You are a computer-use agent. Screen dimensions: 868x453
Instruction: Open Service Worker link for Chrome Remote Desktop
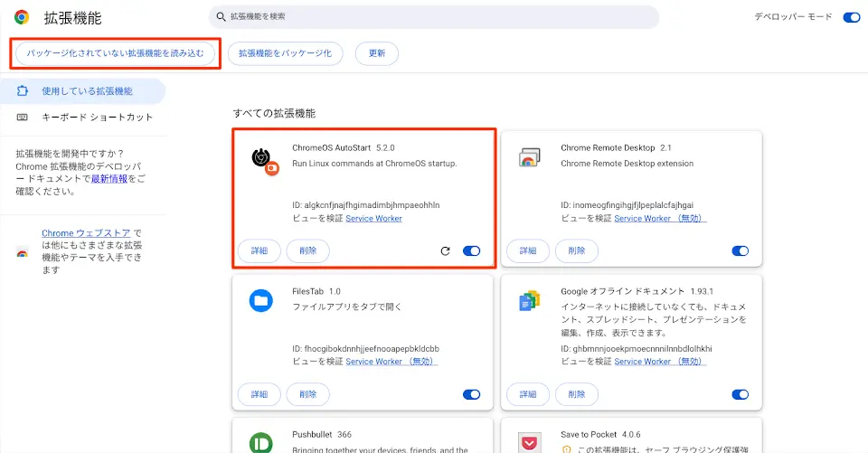click(x=660, y=218)
